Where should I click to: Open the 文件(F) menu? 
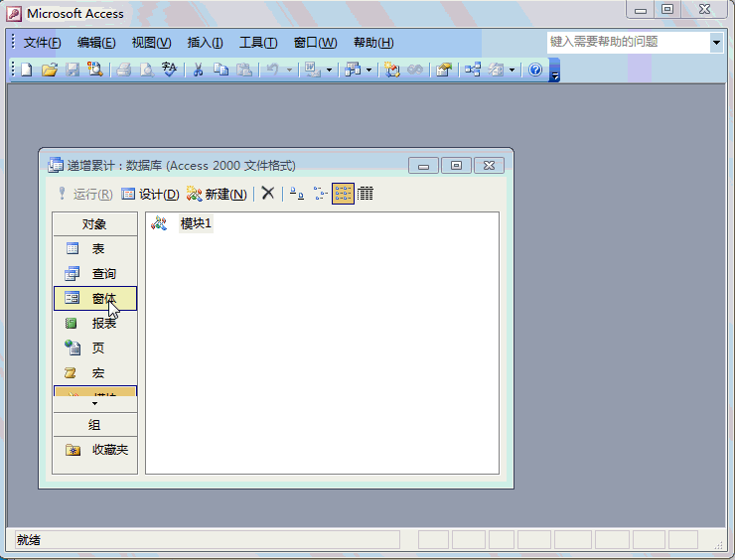(42, 43)
